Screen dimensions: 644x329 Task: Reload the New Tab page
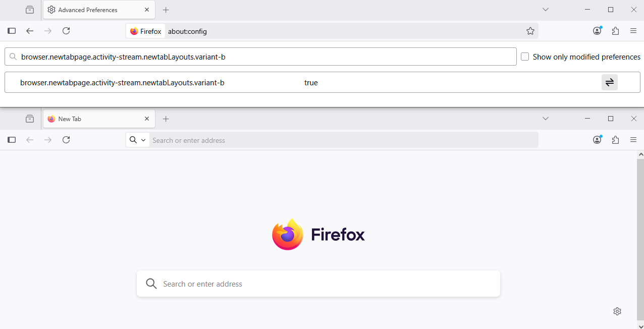tap(66, 140)
